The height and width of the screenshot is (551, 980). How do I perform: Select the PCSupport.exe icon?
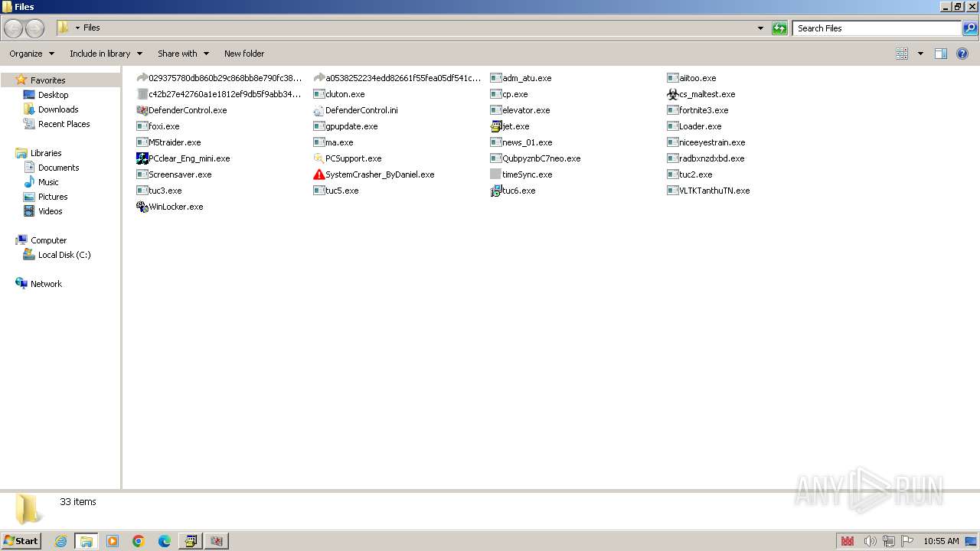coord(319,158)
